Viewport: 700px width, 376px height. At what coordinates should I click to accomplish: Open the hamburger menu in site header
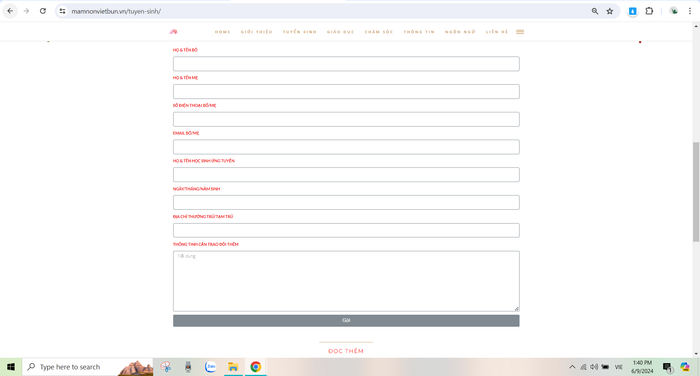coord(520,32)
